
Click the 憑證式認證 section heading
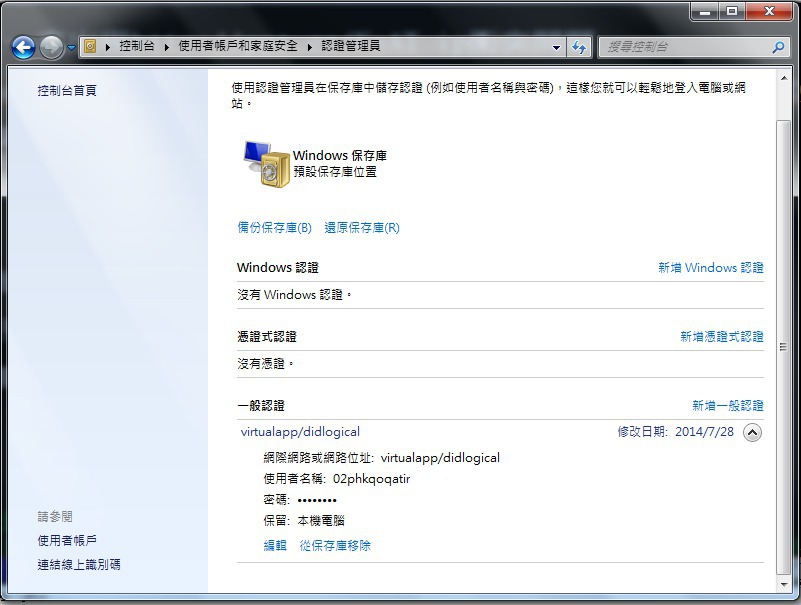[x=267, y=337]
